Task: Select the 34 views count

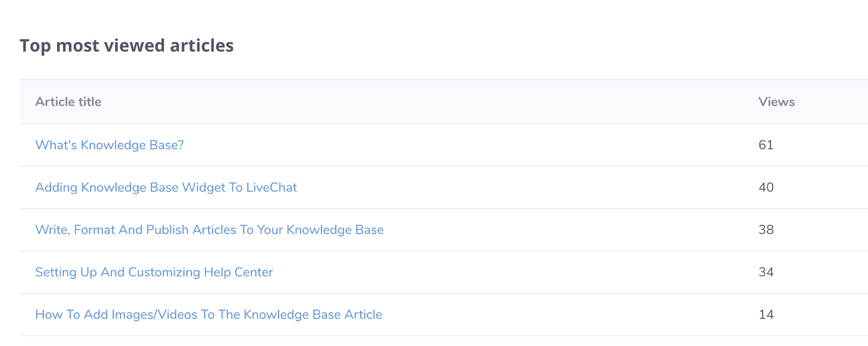Action: [x=766, y=272]
